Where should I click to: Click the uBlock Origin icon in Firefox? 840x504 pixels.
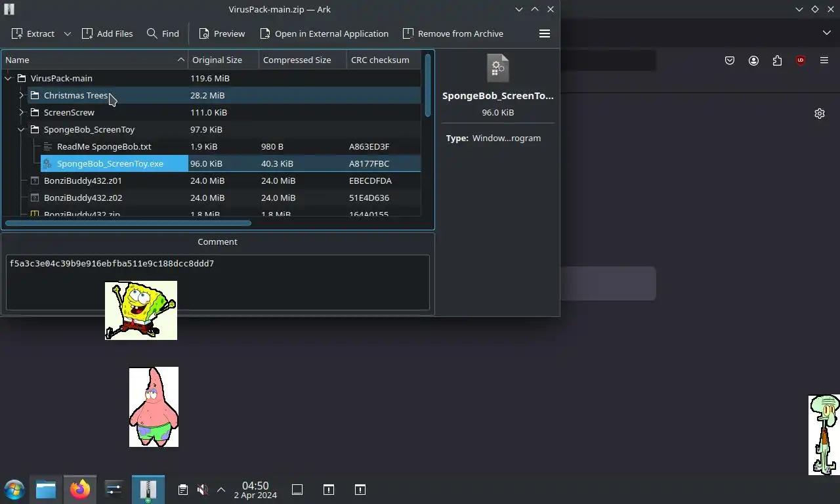pos(801,60)
